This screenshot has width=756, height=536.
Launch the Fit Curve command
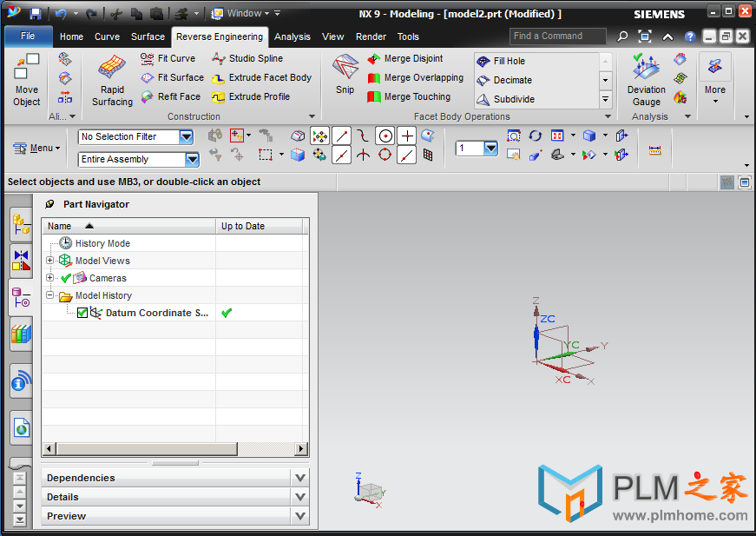coord(168,58)
